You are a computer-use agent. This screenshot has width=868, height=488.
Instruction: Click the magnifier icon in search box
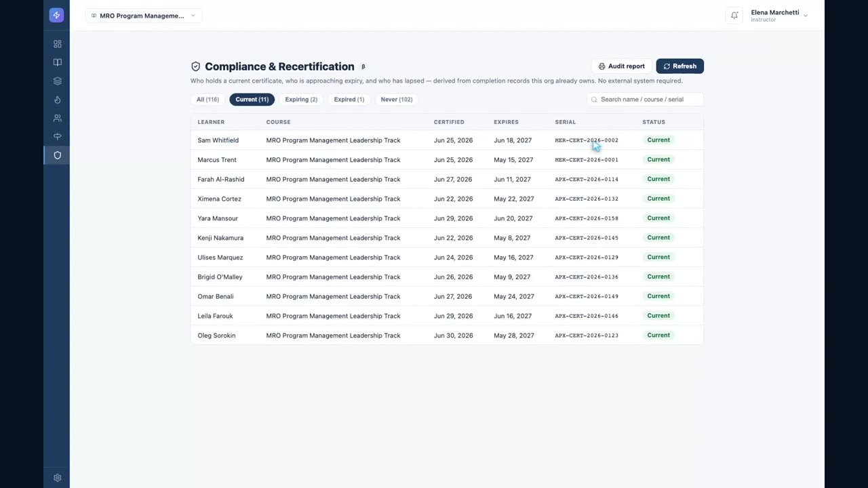tap(594, 100)
